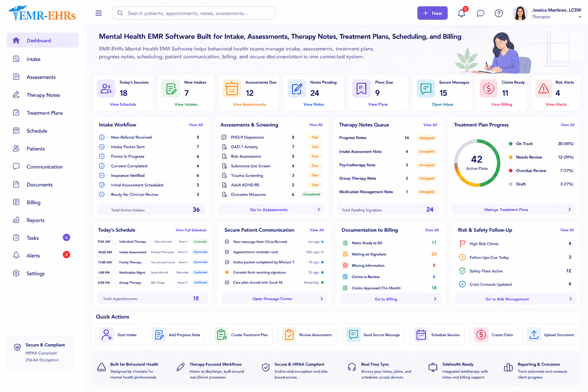Toggle the Care plan shared check circle

coord(227,283)
